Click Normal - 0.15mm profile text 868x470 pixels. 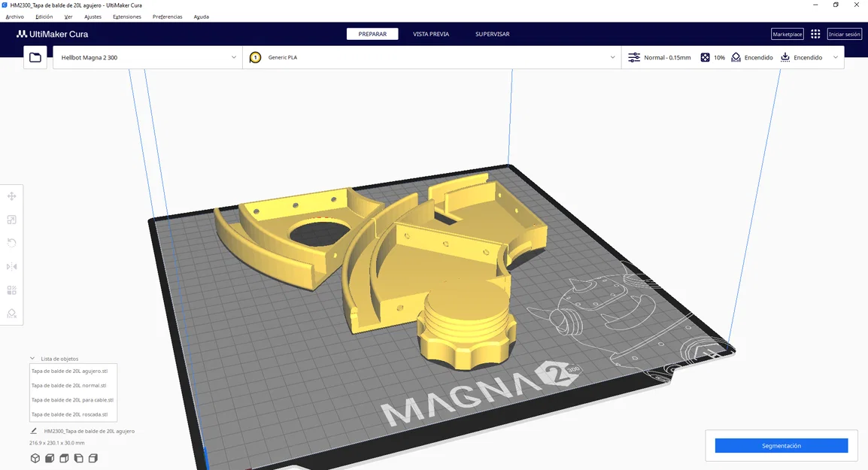point(667,58)
